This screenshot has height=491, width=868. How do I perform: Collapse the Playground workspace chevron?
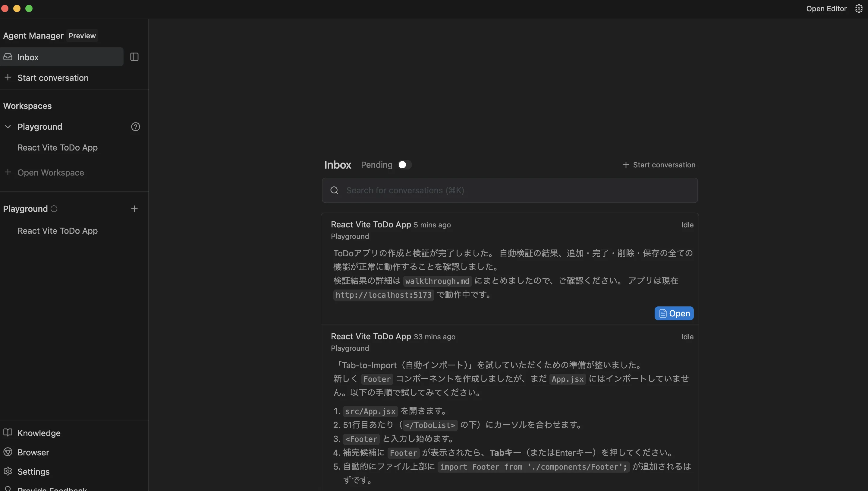point(8,126)
